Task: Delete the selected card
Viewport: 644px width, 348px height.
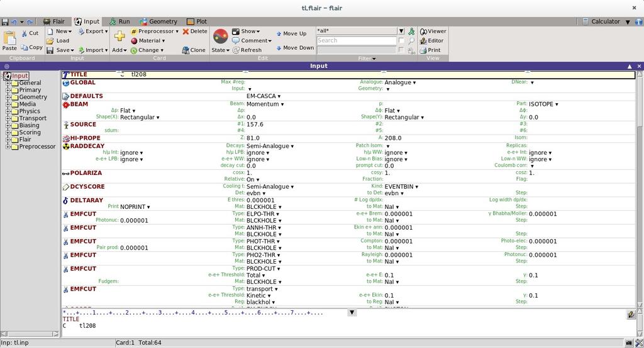Action: click(x=195, y=31)
